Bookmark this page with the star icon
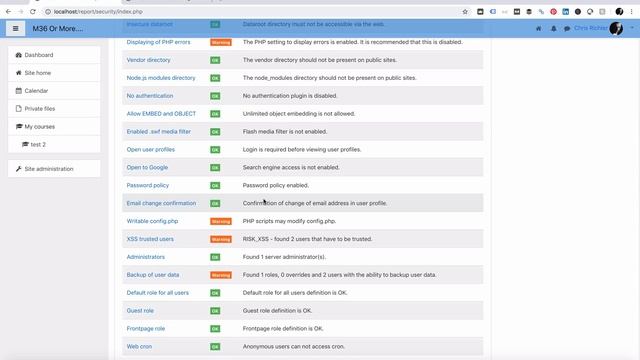The height and width of the screenshot is (360, 640). point(465,12)
